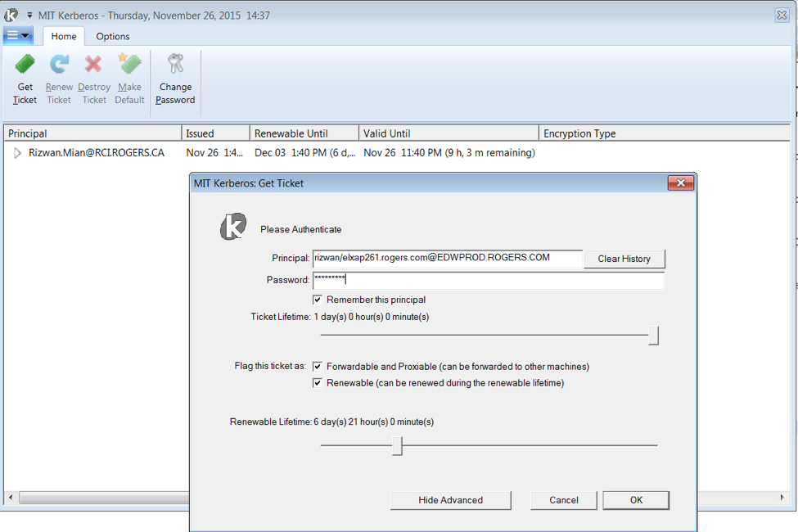Switch to the Home tab
Image resolution: width=798 pixels, height=532 pixels.
(x=64, y=36)
